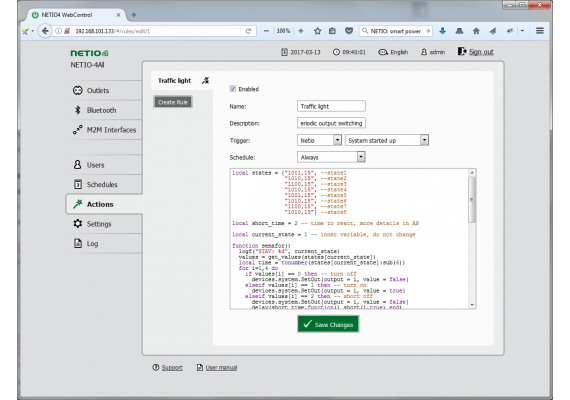The image size is (570, 400).
Task: Toggle the Enabled checkbox
Action: coord(233,89)
